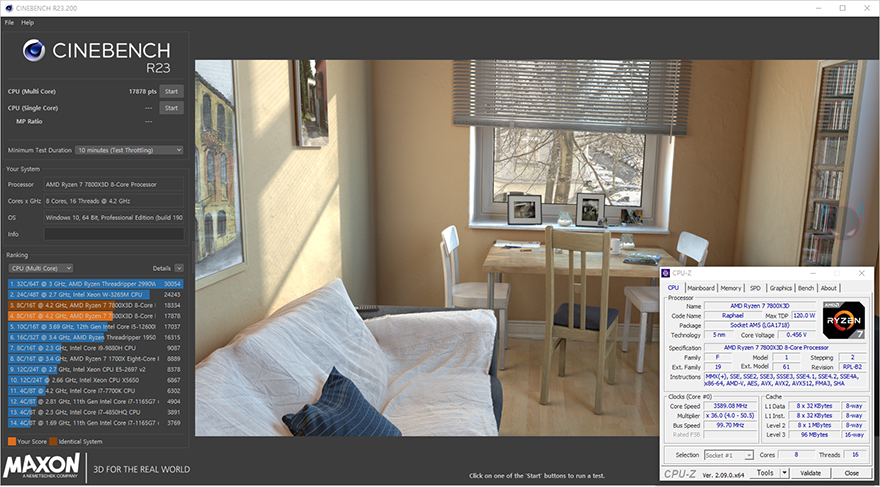Click the Cinebench app icon in title bar
This screenshot has width=880, height=487.
9,8
